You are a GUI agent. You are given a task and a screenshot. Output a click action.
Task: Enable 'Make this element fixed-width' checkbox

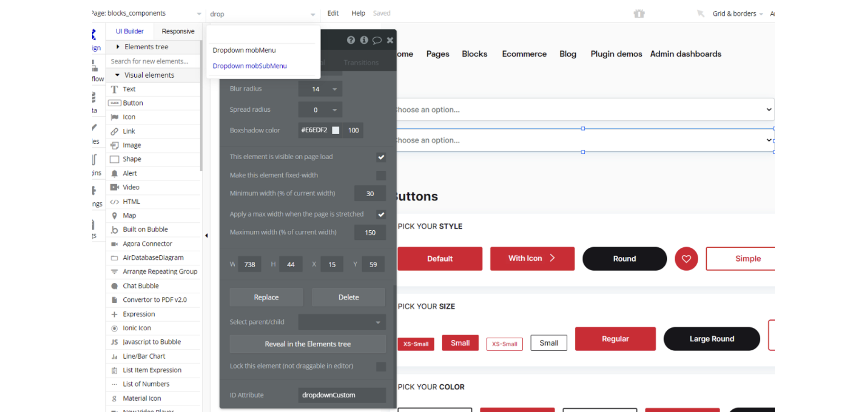tap(381, 176)
